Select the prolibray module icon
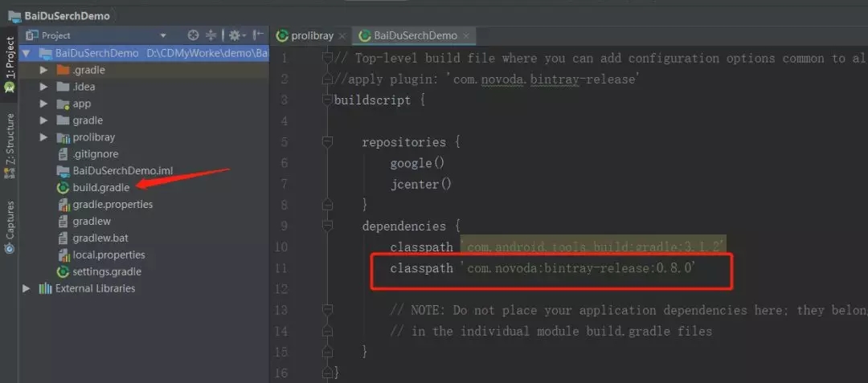Screen dimensions: 868x383 pyautogui.click(x=63, y=137)
